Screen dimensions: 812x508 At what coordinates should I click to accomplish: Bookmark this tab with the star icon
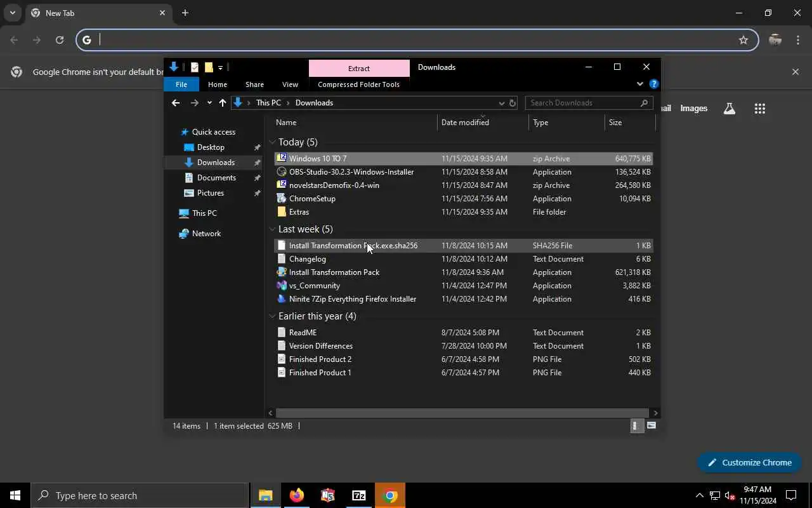click(x=743, y=40)
